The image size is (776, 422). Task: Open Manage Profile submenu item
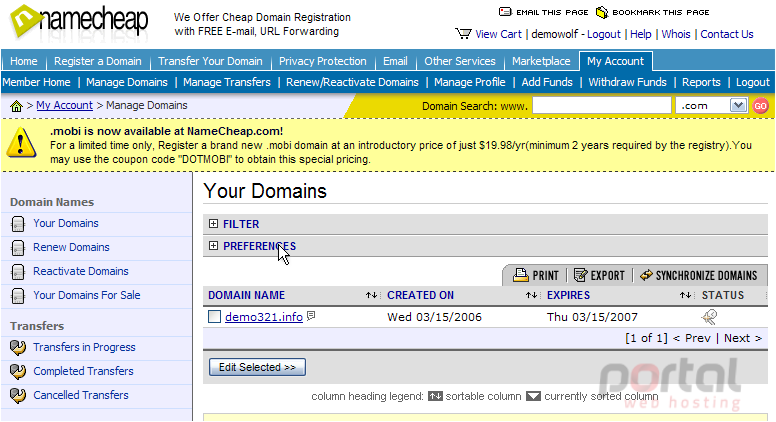click(470, 82)
